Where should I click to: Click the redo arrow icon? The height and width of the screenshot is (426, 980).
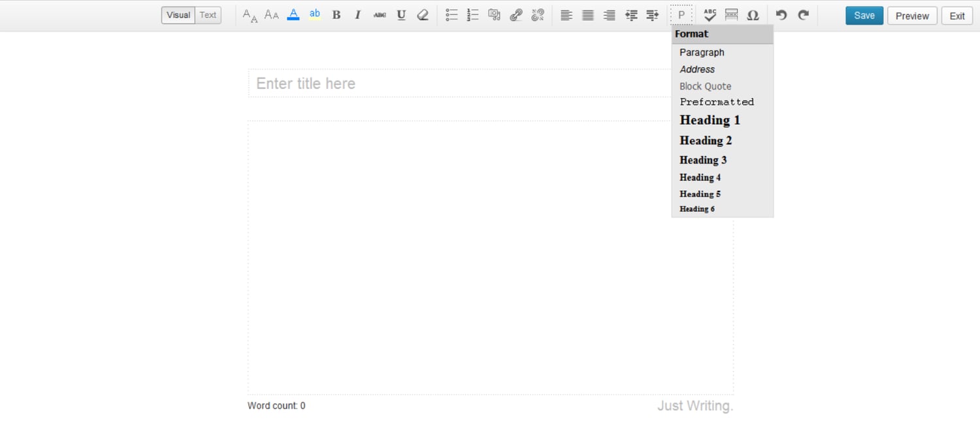[x=804, y=15]
